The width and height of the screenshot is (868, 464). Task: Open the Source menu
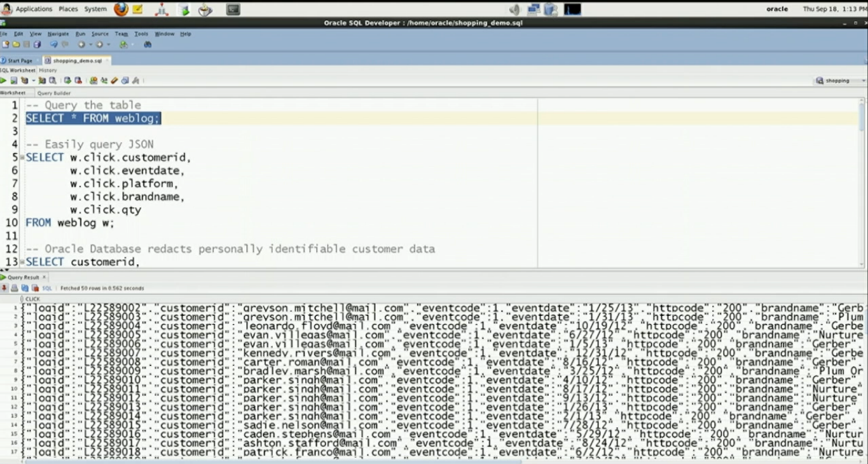[x=100, y=34]
